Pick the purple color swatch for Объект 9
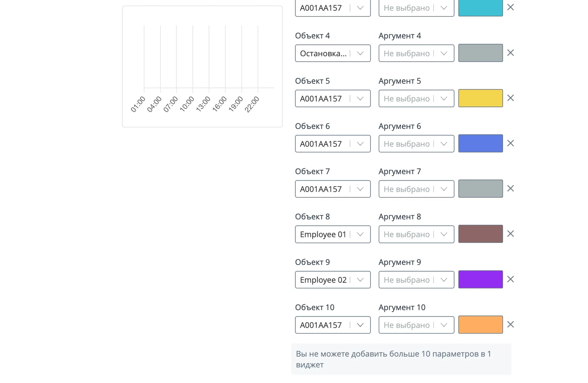The image size is (588, 383). (x=480, y=279)
